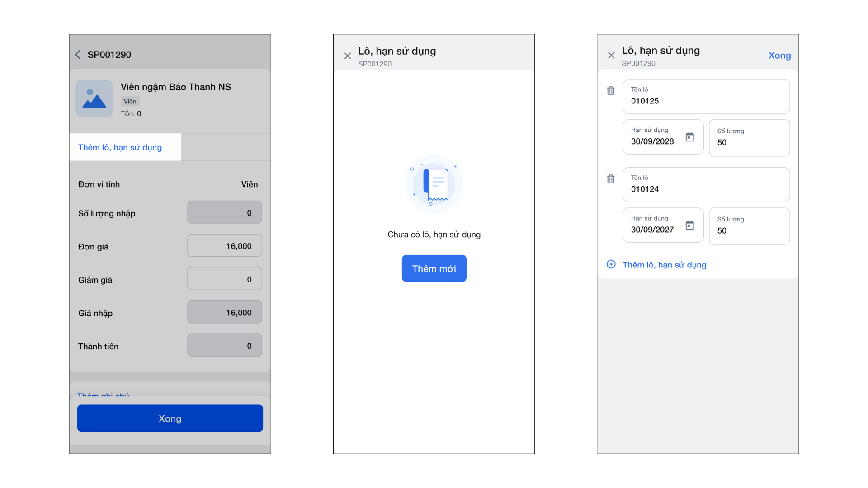Screen dimensions: 868x488
Task: Open calendar for expiry date 30/09/2028
Action: click(689, 137)
